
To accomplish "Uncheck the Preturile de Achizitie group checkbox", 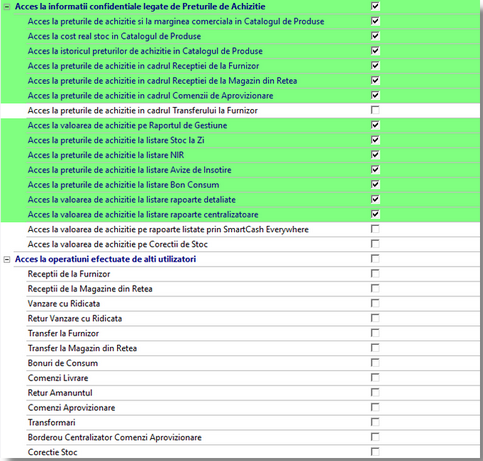I will [x=375, y=6].
